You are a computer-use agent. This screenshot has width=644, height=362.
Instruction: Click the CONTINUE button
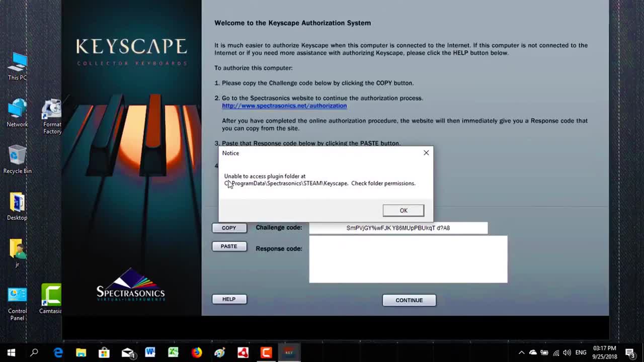pos(409,300)
